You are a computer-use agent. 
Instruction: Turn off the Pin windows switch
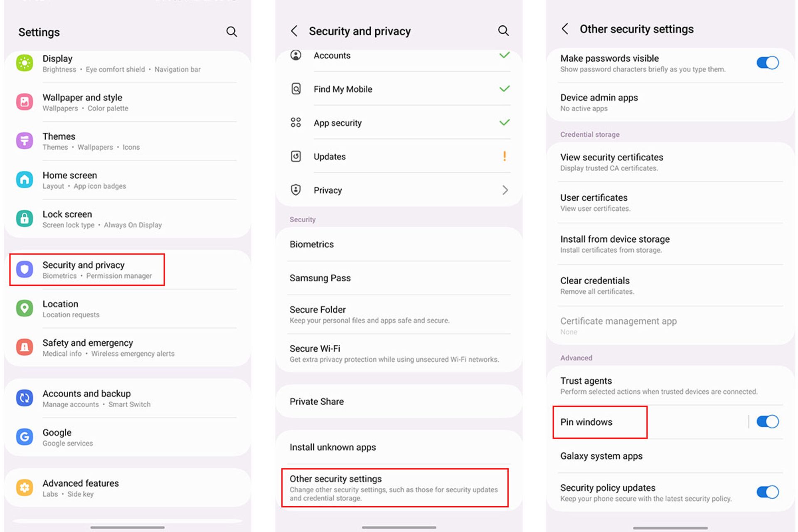(x=767, y=421)
